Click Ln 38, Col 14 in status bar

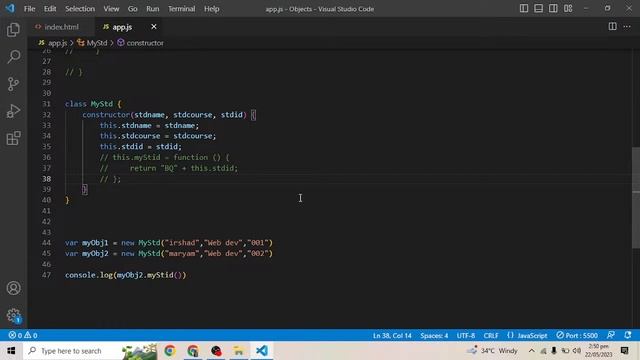pos(392,336)
